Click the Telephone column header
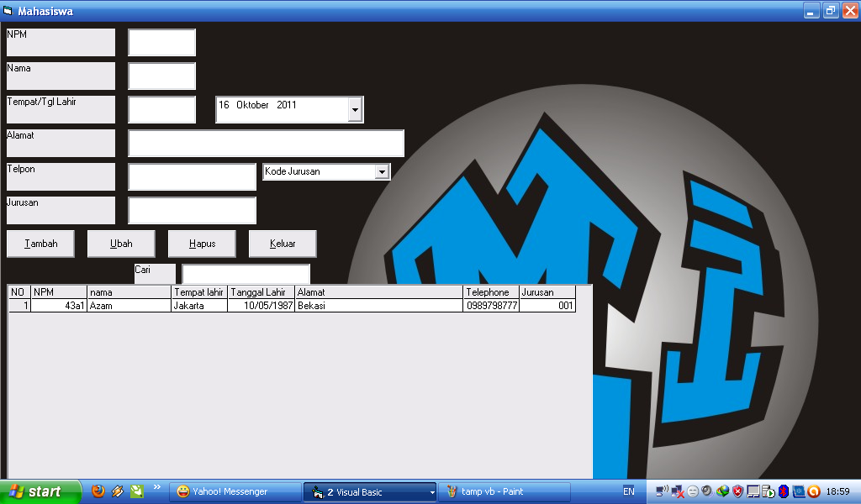Viewport: 861px width, 504px height. (491, 292)
